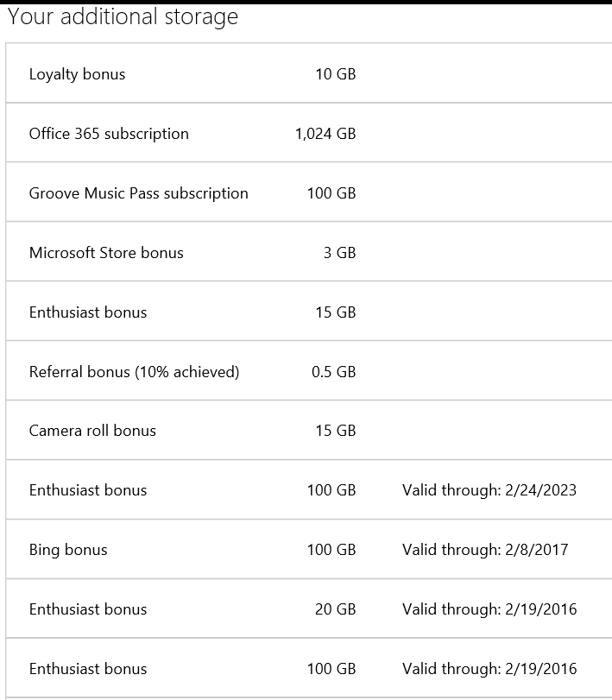Select the 1,024 GB storage amount
The image size is (612, 700).
(x=325, y=134)
